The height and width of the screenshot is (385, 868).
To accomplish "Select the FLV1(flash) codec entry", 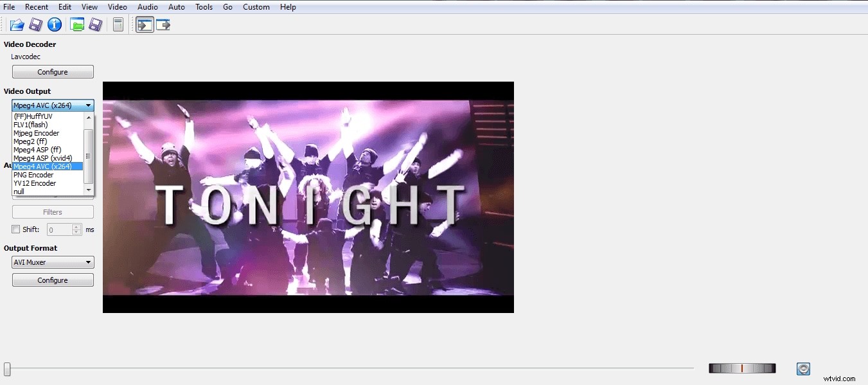I will point(30,124).
